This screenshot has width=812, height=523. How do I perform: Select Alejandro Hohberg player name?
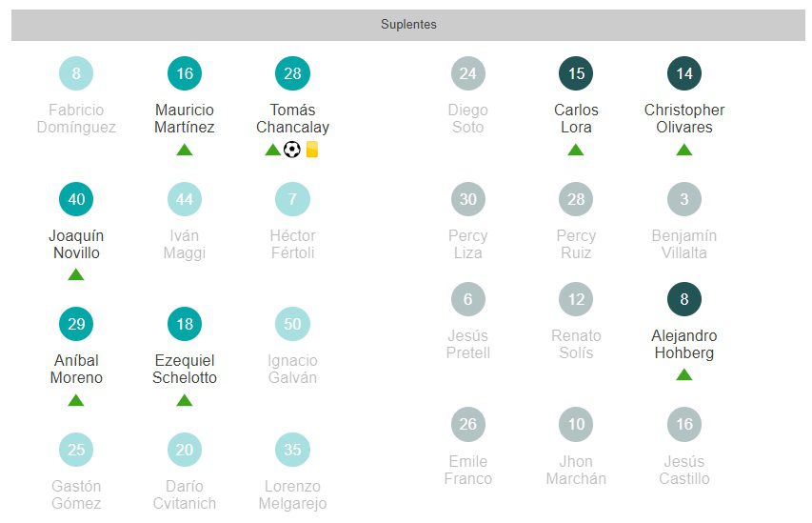683,345
